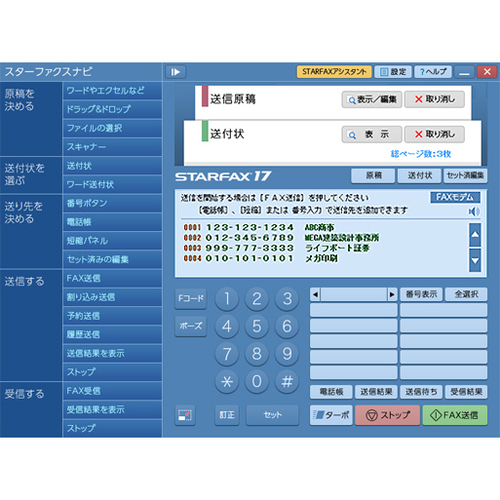Collapse the navigation panel with the arrow icon
The width and height of the screenshot is (500, 500).
pyautogui.click(x=175, y=72)
